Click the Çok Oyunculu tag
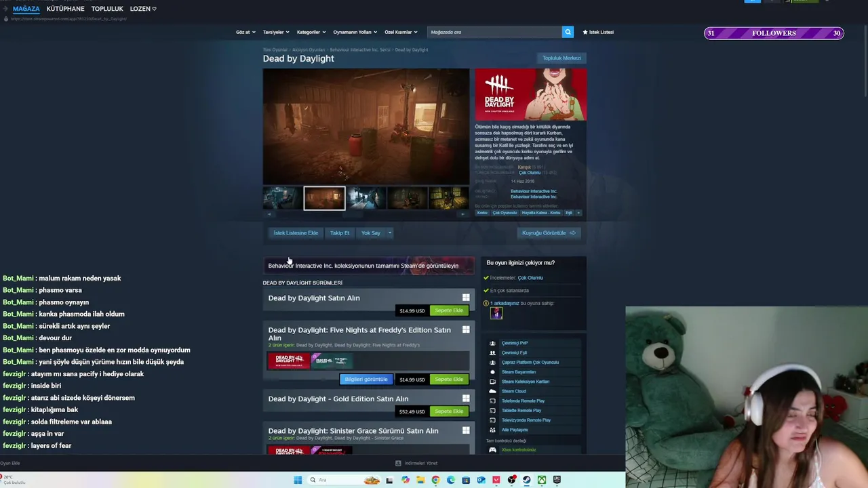This screenshot has height=488, width=868. tap(505, 213)
